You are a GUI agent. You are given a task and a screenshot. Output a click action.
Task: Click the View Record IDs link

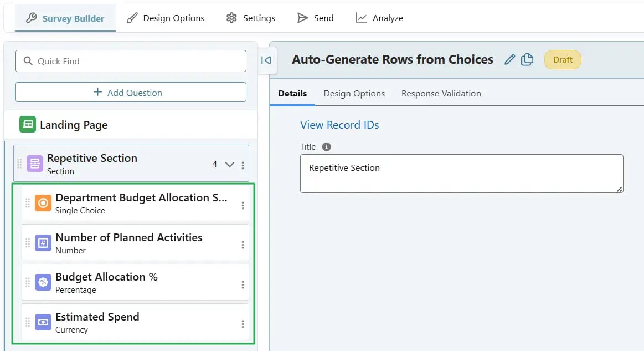(x=339, y=125)
